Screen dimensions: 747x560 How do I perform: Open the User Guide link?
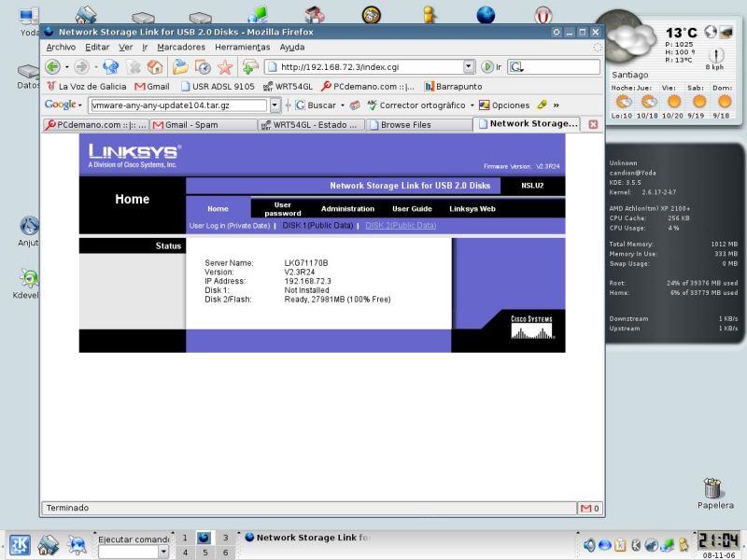tap(412, 208)
